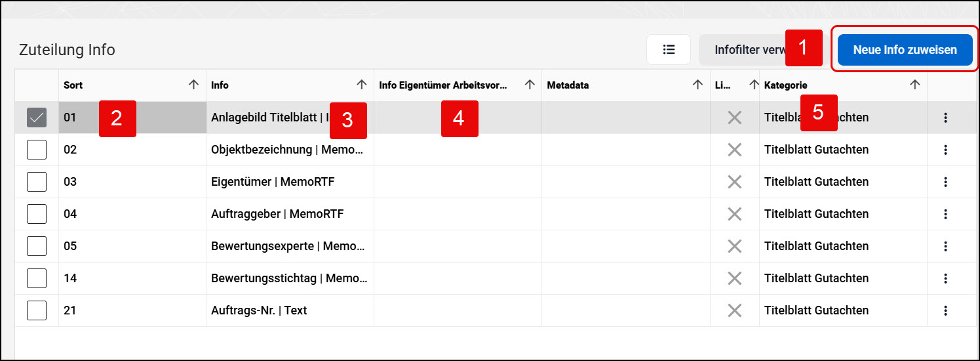
Task: Open the three-dot menu for Auftrags-Nr. row
Action: tap(945, 310)
